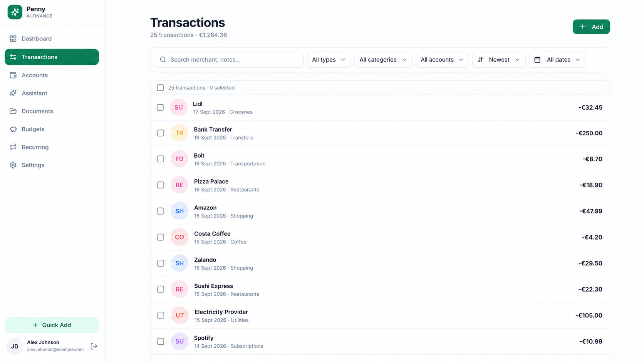Open Recurring in the sidebar
Image resolution: width=644 pixels, height=362 pixels.
[x=52, y=147]
